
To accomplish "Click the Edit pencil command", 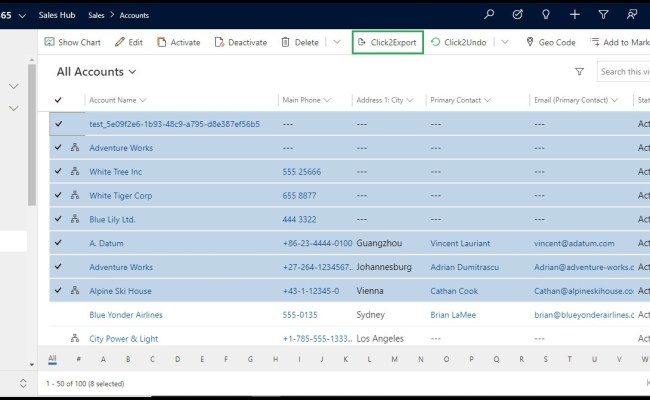I will (x=129, y=42).
